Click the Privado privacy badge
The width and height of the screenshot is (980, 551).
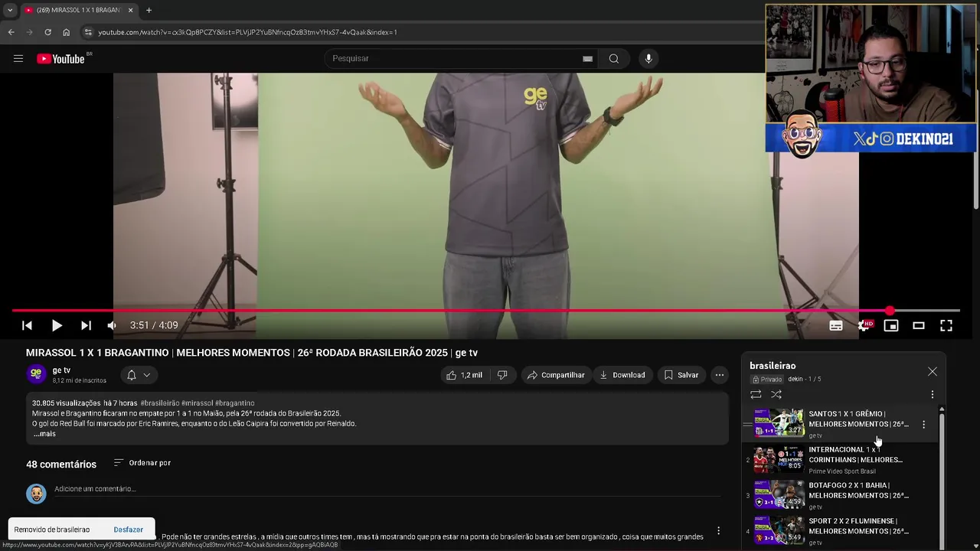pyautogui.click(x=767, y=380)
